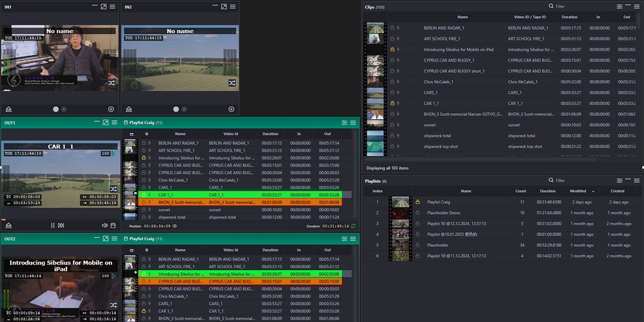
Task: Open the Clips panel hamburger menu
Action: pyautogui.click(x=637, y=6)
